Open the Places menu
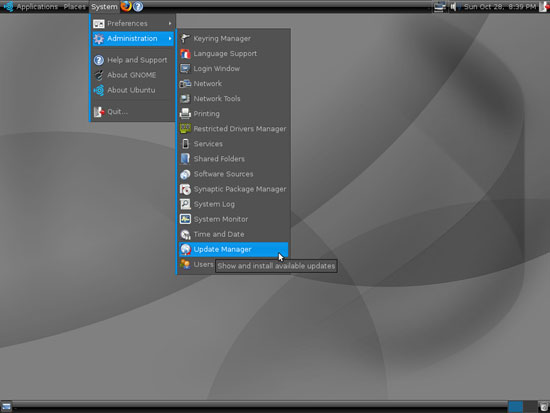This screenshot has height=413, width=550. coord(74,7)
